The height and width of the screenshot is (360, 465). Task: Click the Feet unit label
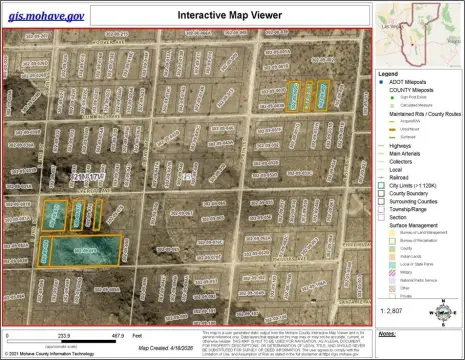137,336
